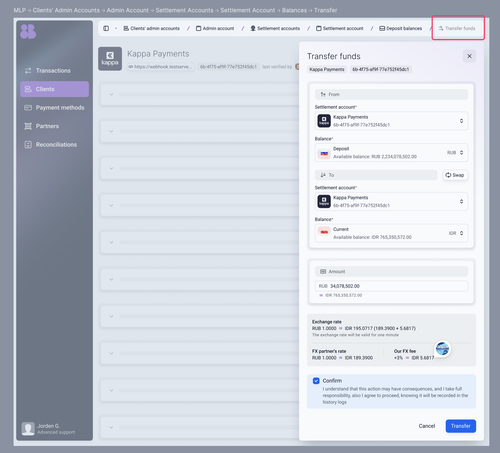Toggle the Confirm checkbox
Image resolution: width=500 pixels, height=453 pixels.
[x=316, y=381]
